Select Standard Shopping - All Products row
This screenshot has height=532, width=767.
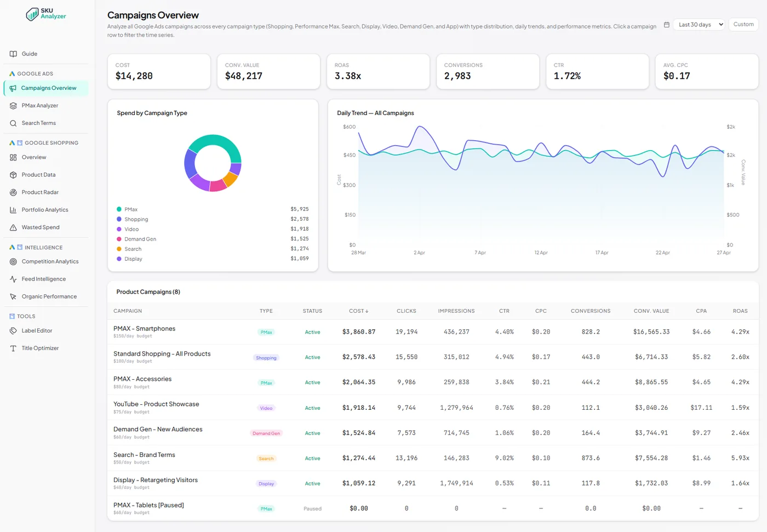click(433, 357)
